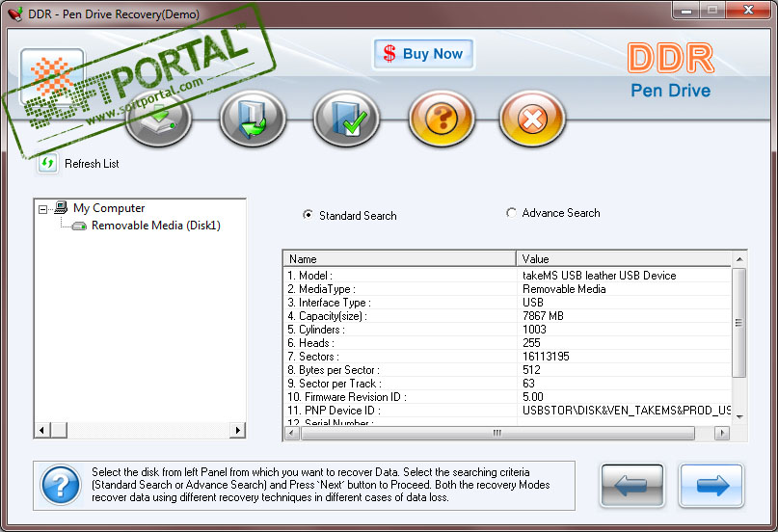Click the details list horizontal scrollbar thumb
Viewport: 778px width, 532px height.
click(497, 434)
